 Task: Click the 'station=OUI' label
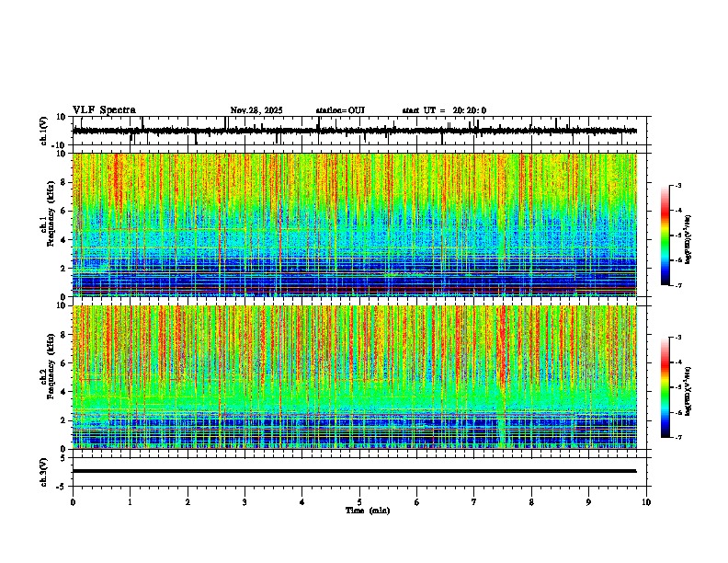pyautogui.click(x=340, y=110)
